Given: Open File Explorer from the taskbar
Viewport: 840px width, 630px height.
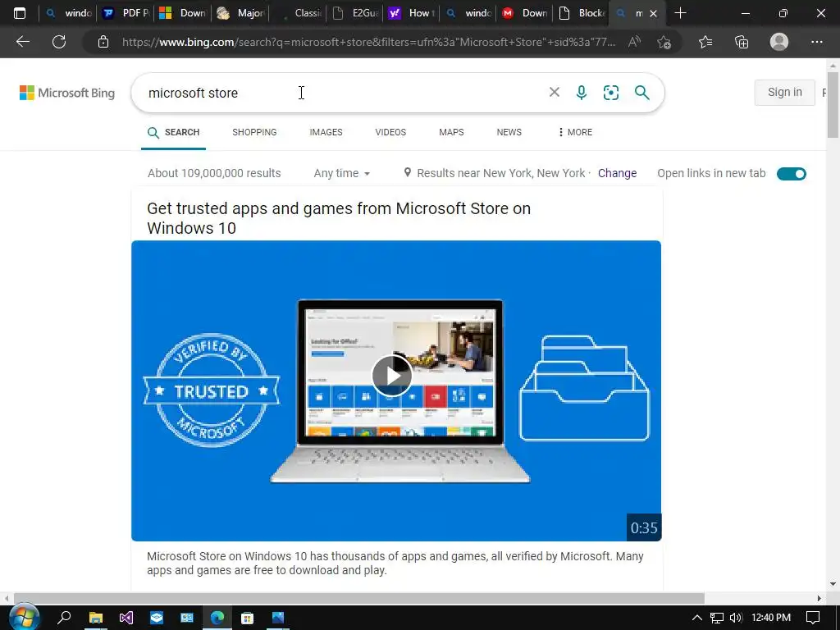Looking at the screenshot, I should tap(95, 618).
